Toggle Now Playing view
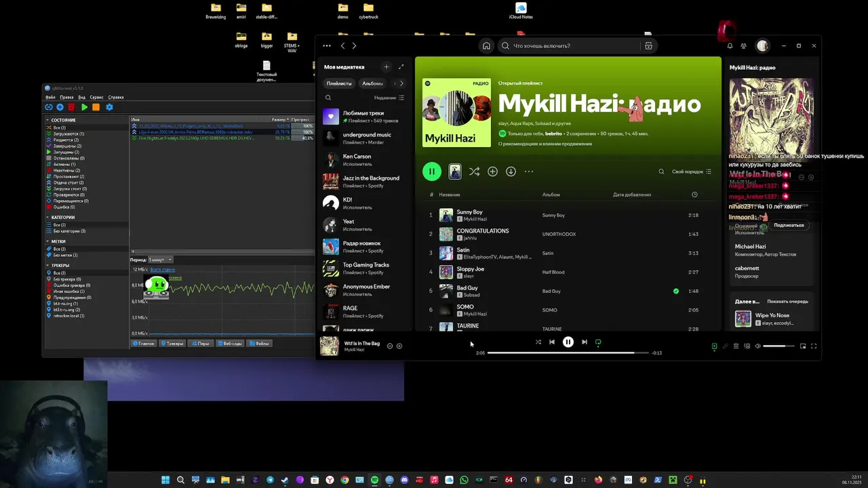 pos(714,346)
